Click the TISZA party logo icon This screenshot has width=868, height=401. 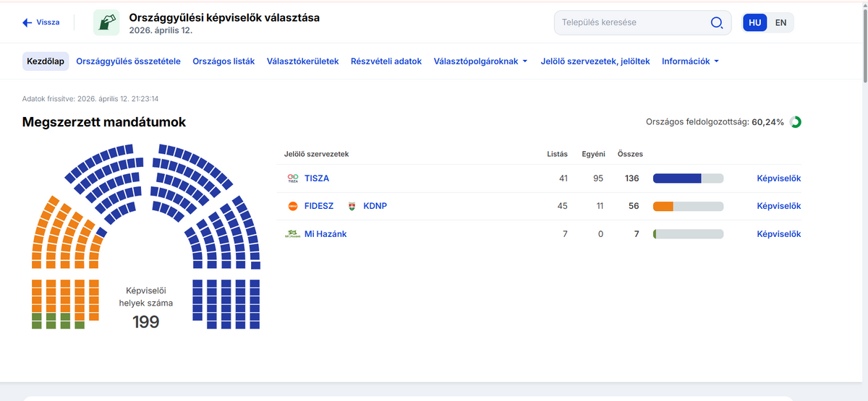pos(293,178)
